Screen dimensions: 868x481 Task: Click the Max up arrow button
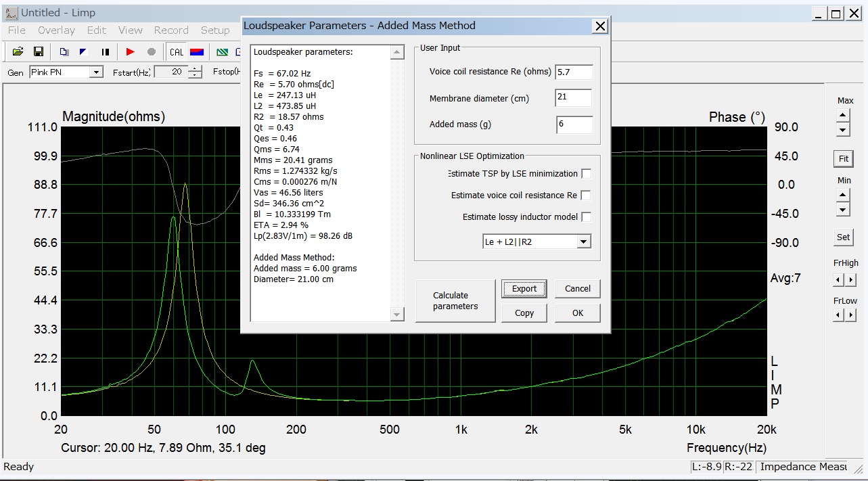pyautogui.click(x=842, y=116)
